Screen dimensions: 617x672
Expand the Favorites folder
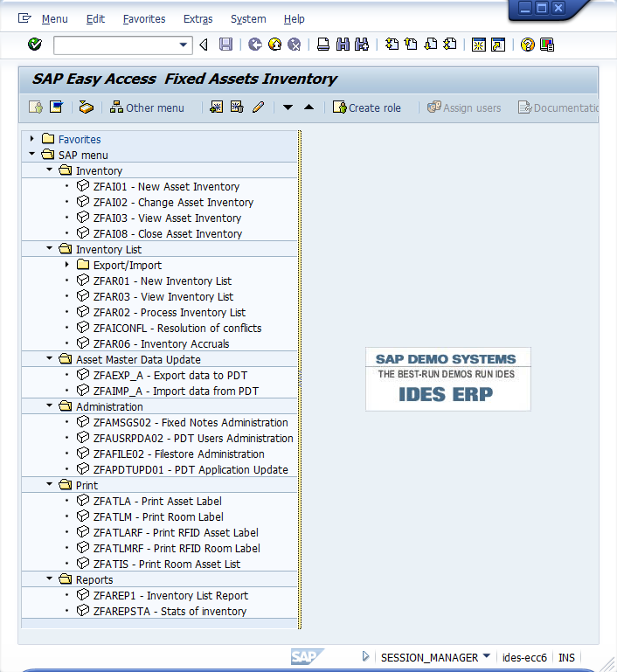tap(31, 139)
